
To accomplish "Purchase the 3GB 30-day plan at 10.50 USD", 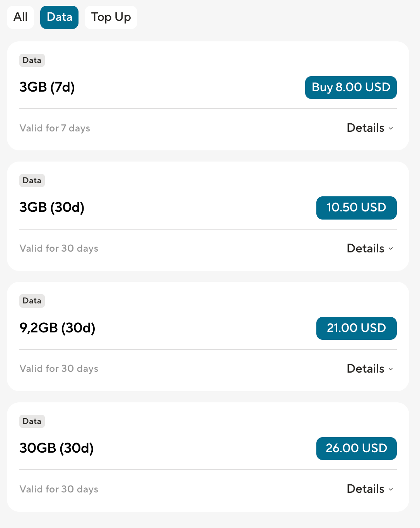I will [x=356, y=208].
